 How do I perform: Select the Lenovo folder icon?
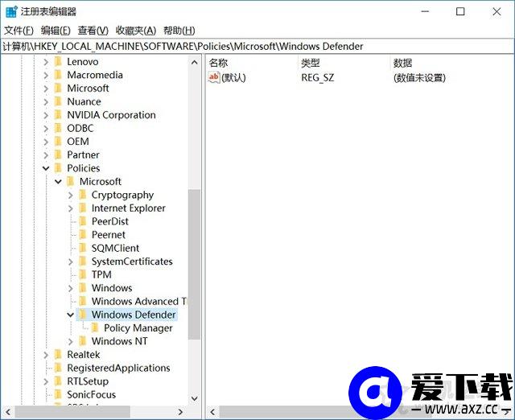coord(58,61)
